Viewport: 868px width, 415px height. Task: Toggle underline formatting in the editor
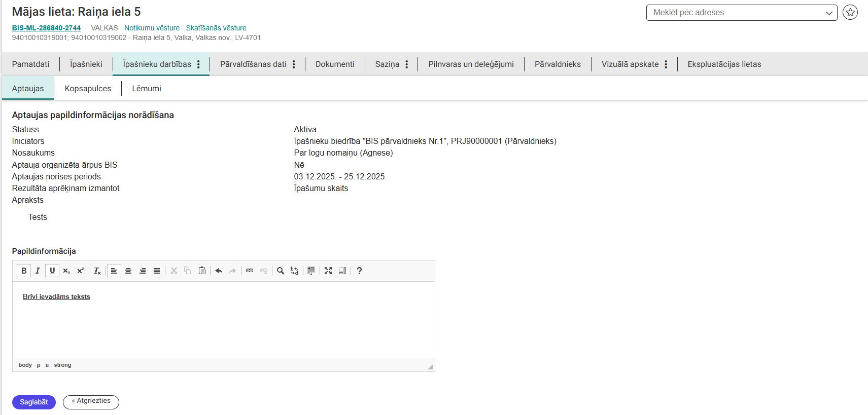(52, 271)
